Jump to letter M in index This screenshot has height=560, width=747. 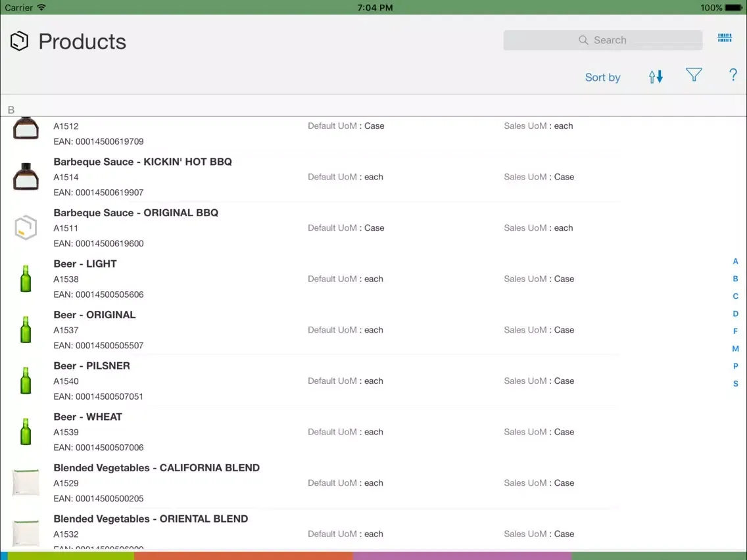point(735,349)
